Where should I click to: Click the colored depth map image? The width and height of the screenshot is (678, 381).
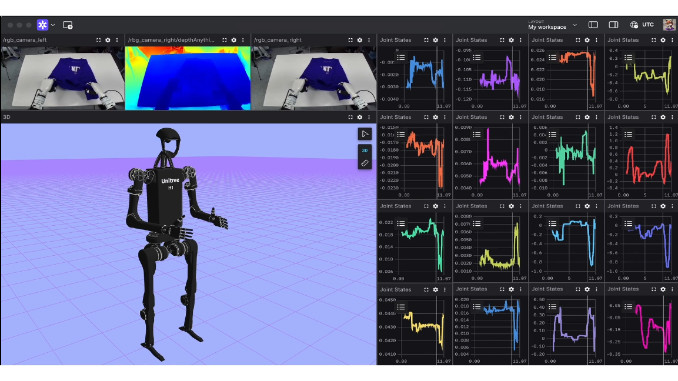(188, 78)
